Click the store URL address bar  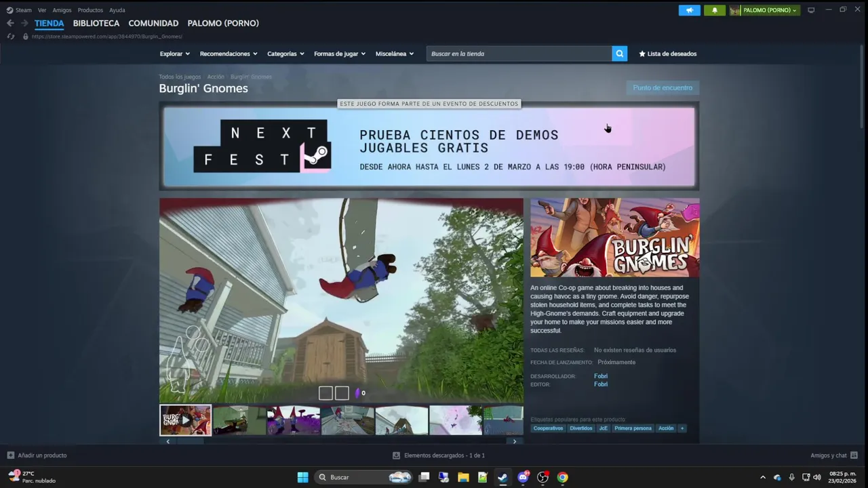click(x=107, y=37)
